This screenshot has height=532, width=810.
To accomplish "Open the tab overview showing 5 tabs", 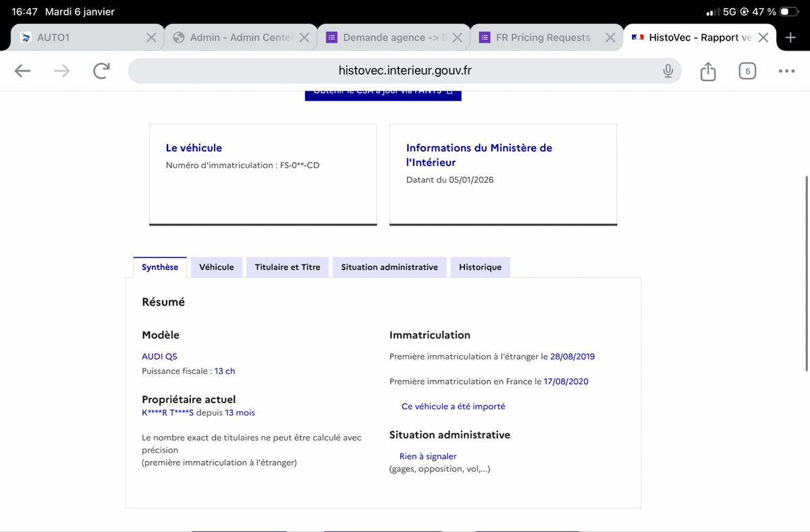I will (x=747, y=71).
